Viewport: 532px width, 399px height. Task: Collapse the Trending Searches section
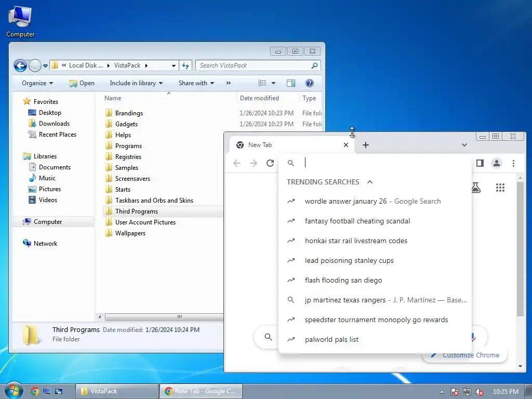click(x=370, y=182)
